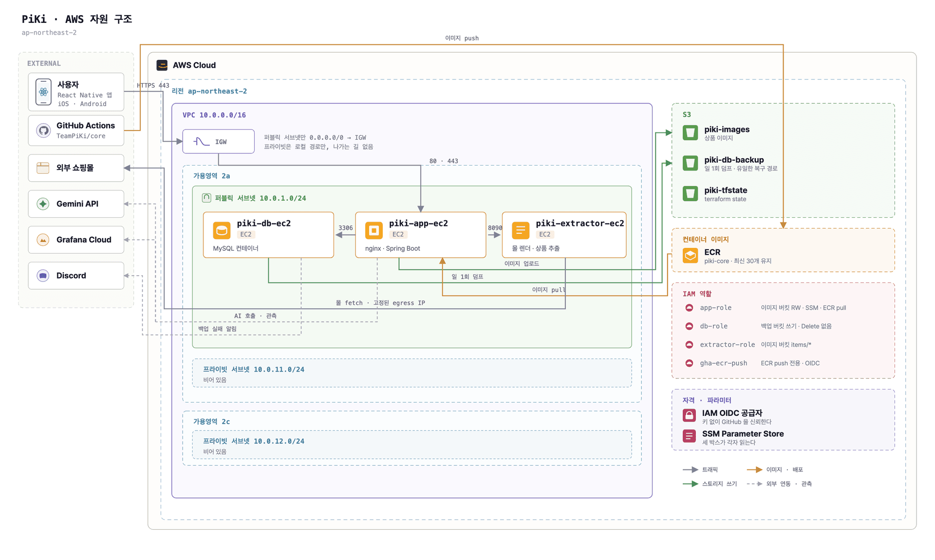Click the IAM OIDC 공급자 lock icon
The width and height of the screenshot is (935, 560).
point(689,415)
